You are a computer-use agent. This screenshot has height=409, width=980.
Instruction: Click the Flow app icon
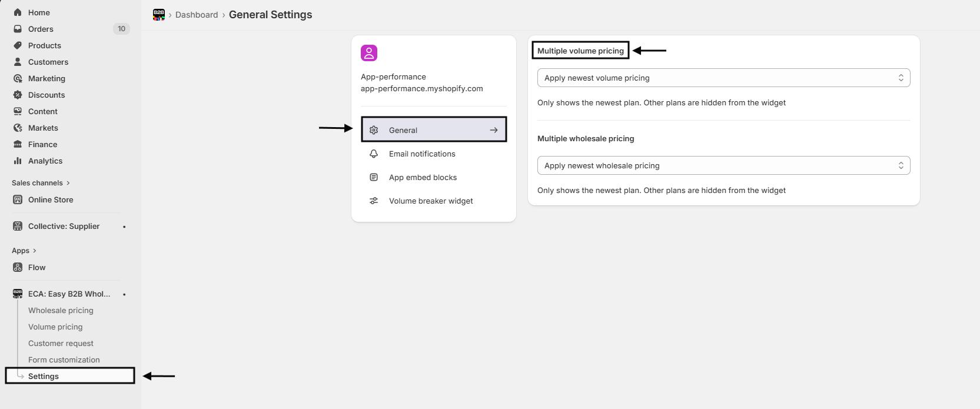[18, 267]
